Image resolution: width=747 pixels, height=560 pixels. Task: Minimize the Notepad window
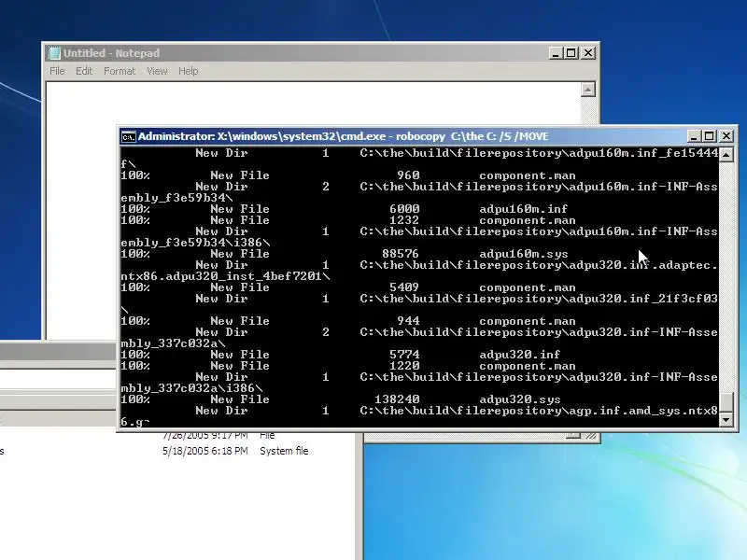click(555, 53)
